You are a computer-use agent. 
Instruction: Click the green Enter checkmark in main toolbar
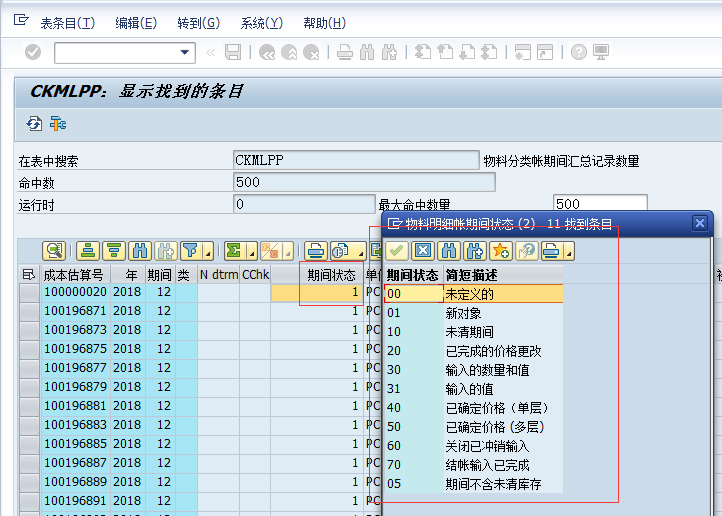(33, 52)
